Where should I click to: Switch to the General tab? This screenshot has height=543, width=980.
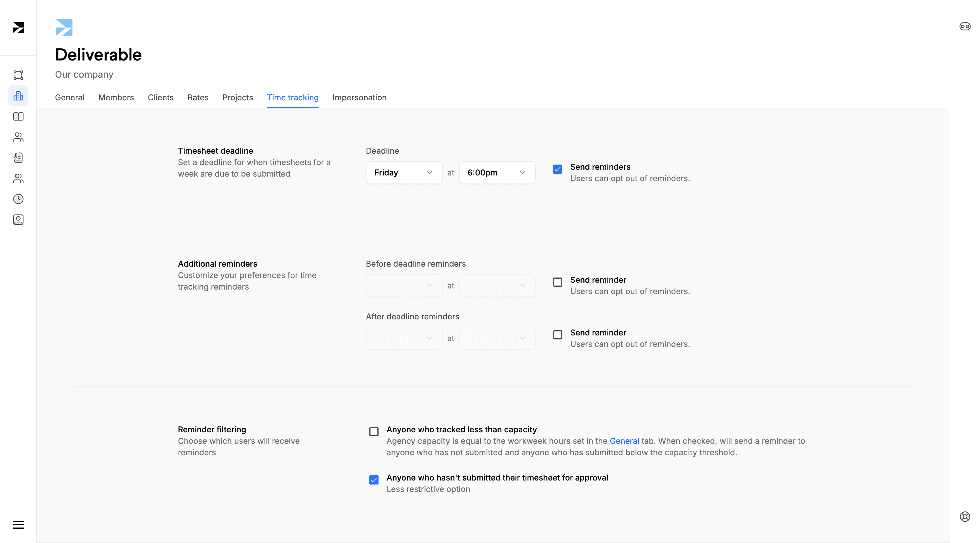click(70, 97)
